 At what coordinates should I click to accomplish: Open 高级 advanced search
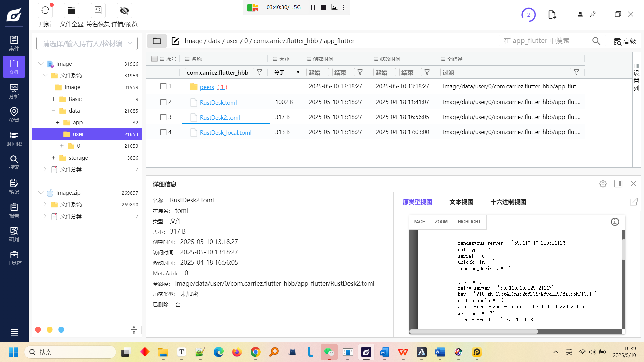(625, 41)
